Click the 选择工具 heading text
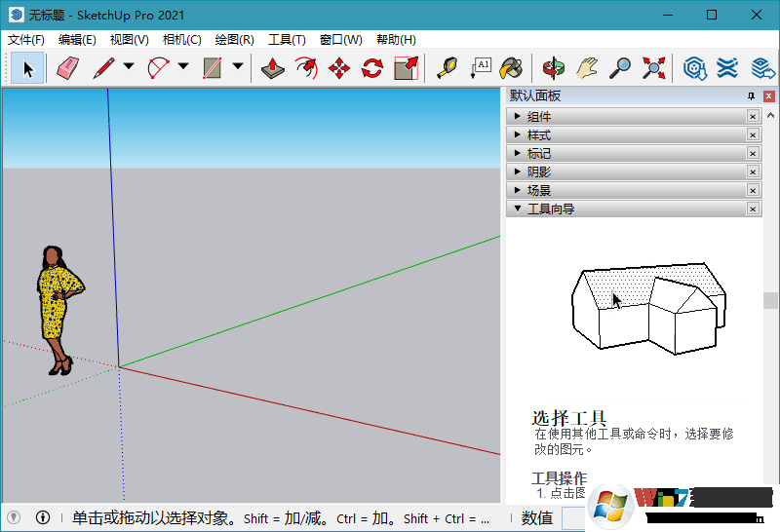Image resolution: width=780 pixels, height=532 pixels. click(568, 417)
